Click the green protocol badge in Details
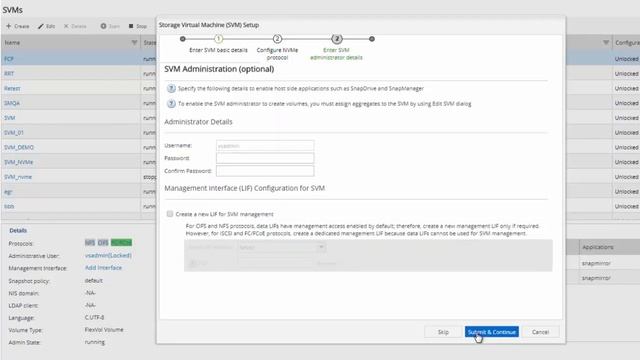This screenshot has width=640, height=360. (121, 242)
